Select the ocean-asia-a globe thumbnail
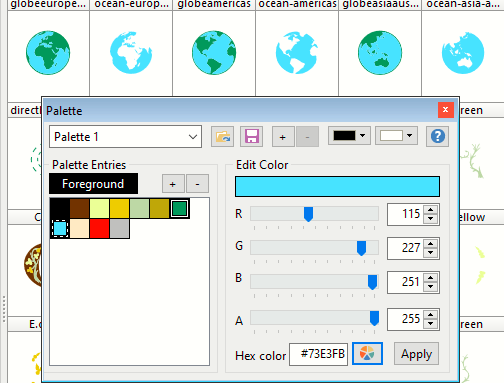Screen dimensions: 504x383 tap(463, 53)
